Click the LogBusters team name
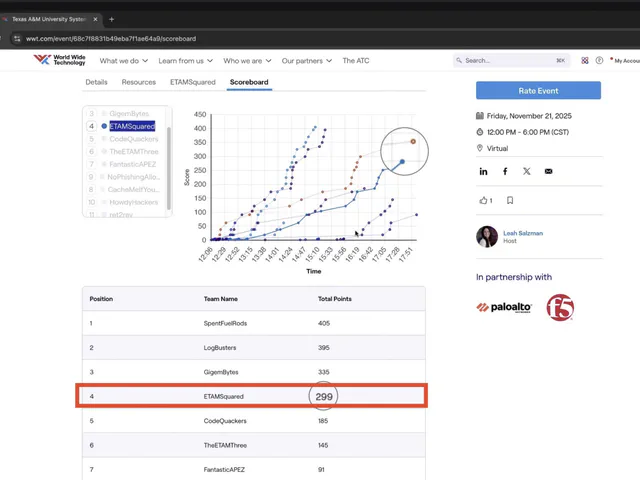Screen dimensions: 640x480 (220, 348)
